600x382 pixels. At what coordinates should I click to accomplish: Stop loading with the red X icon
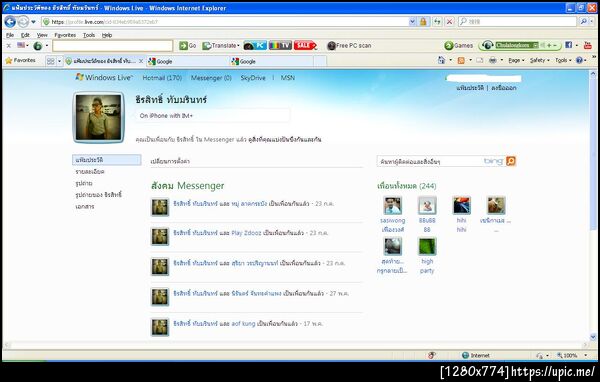[450, 22]
